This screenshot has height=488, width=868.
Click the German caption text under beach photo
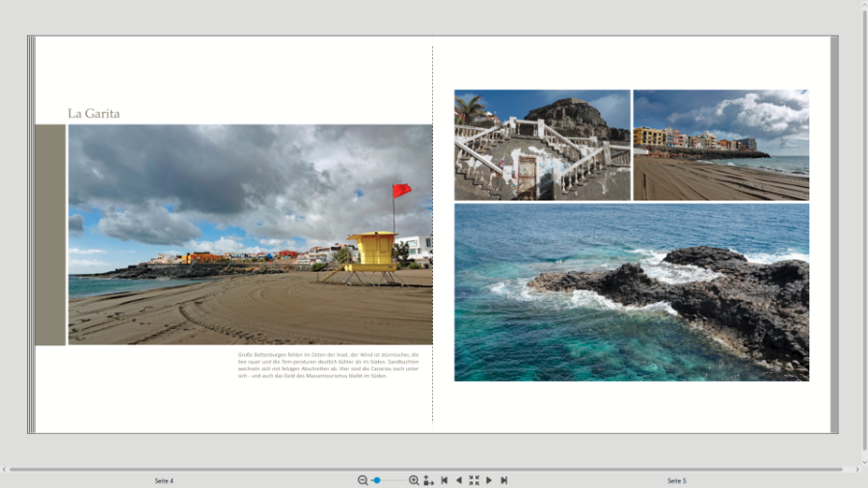coord(328,365)
